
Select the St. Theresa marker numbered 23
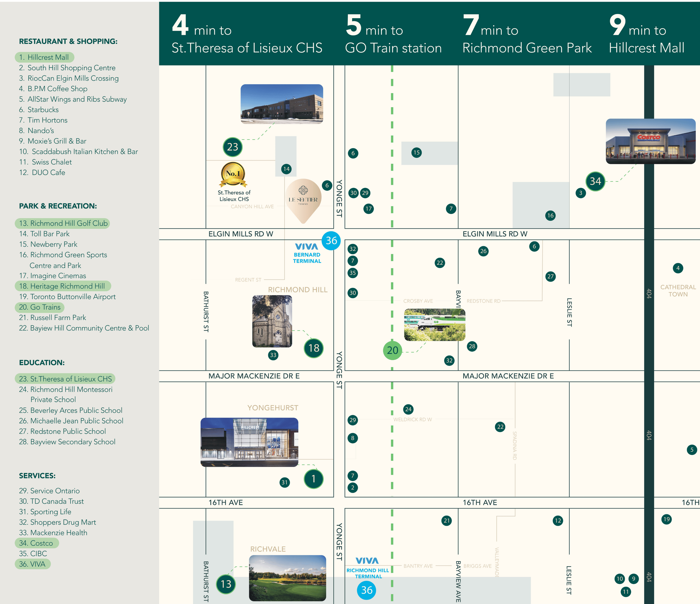coord(232,147)
